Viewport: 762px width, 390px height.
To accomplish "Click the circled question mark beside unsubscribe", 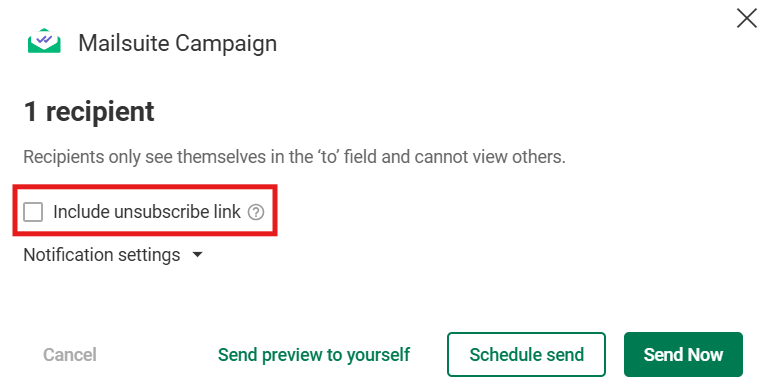I will point(256,212).
